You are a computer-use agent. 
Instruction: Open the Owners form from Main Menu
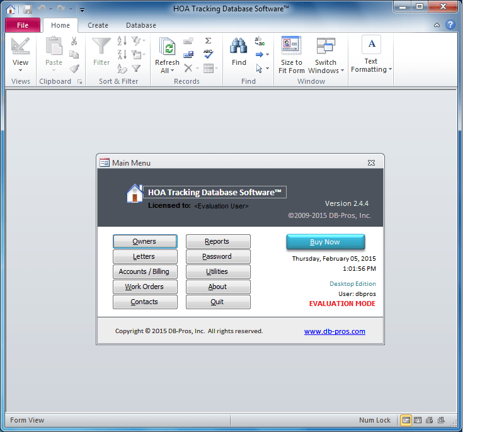(x=145, y=241)
